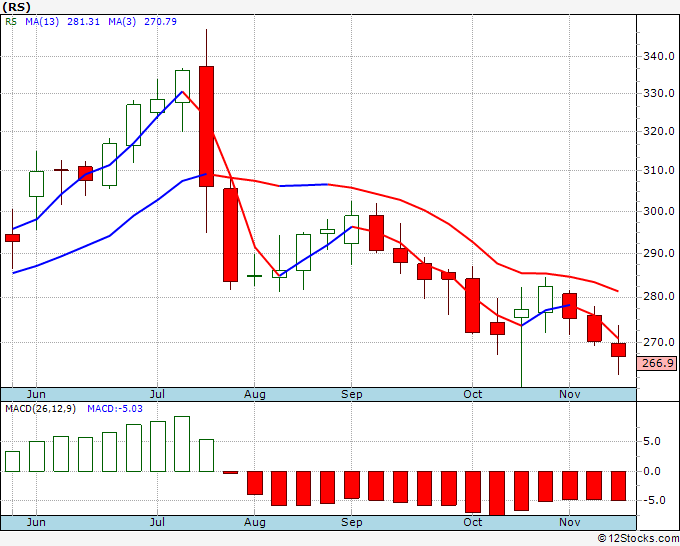Select the MA(13) legend label
This screenshot has height=546, width=680.
pyautogui.click(x=42, y=22)
